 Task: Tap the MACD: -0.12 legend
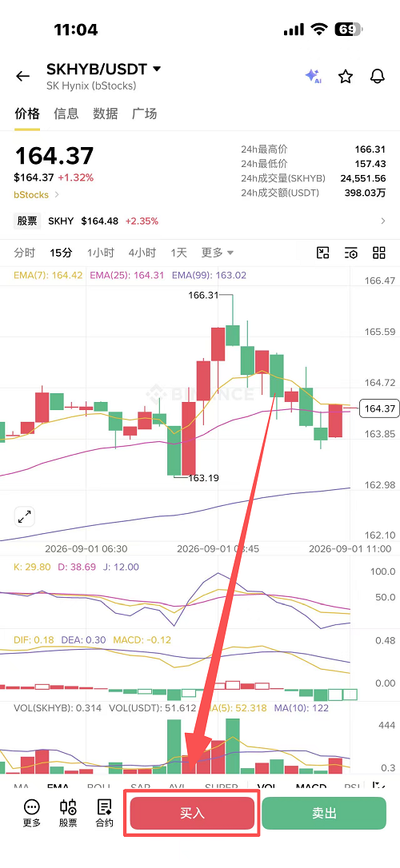pos(142,640)
